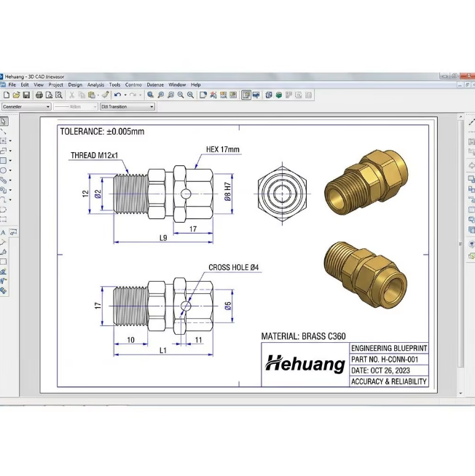Click the MATERIAL: BRASS C360 note

tap(303, 336)
